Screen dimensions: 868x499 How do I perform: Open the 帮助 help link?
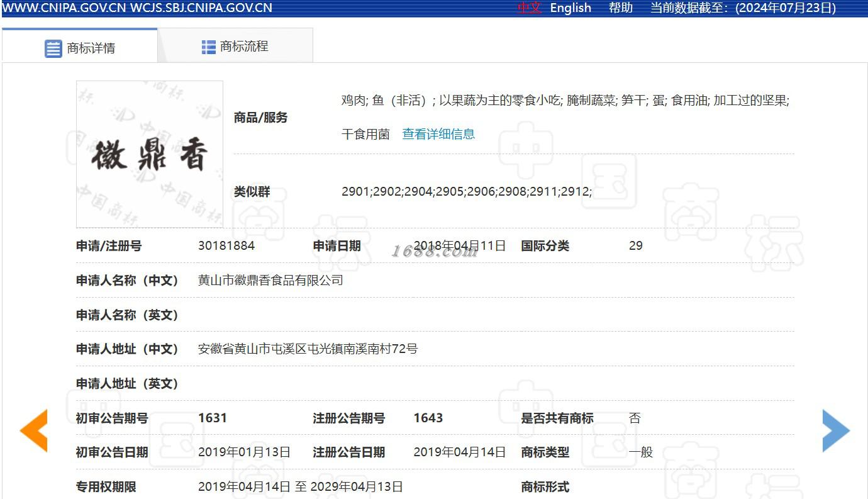(621, 8)
